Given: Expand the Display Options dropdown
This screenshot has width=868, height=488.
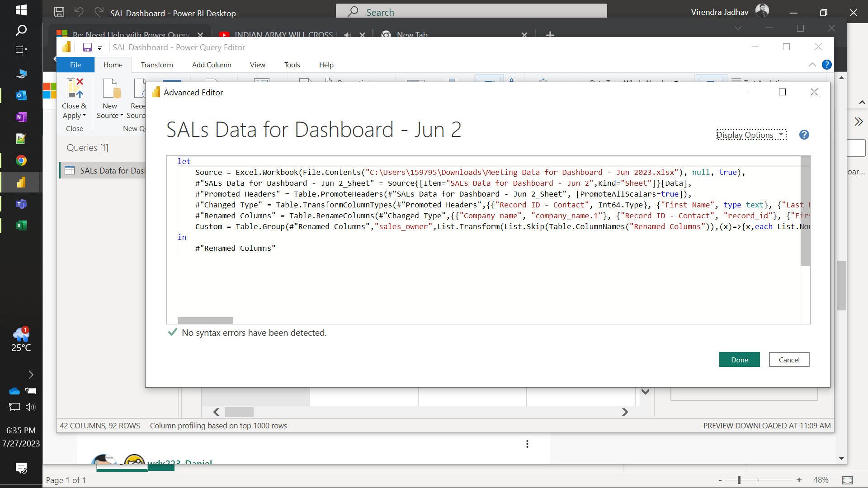Looking at the screenshot, I should pos(751,135).
